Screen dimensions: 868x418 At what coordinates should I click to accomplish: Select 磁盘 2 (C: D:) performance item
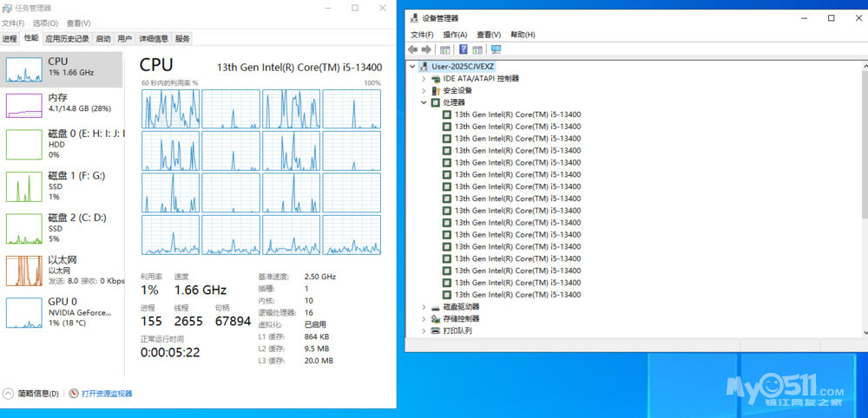click(x=24, y=228)
